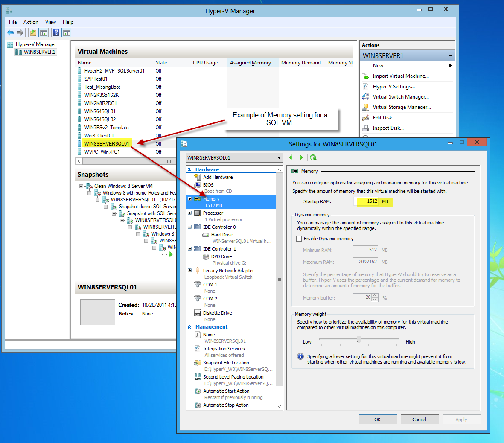
Task: Select the WVPC_Win7PC1 virtual machine row
Action: pyautogui.click(x=102, y=152)
